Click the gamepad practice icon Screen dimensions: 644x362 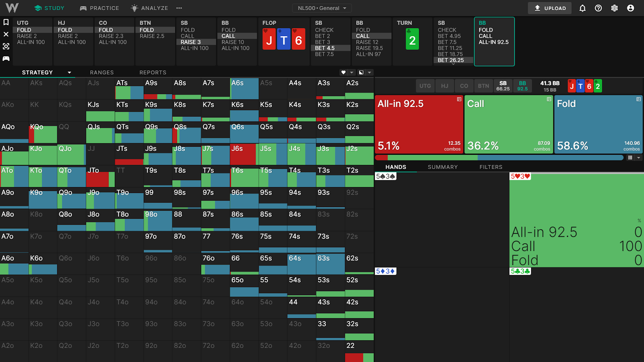pyautogui.click(x=6, y=59)
